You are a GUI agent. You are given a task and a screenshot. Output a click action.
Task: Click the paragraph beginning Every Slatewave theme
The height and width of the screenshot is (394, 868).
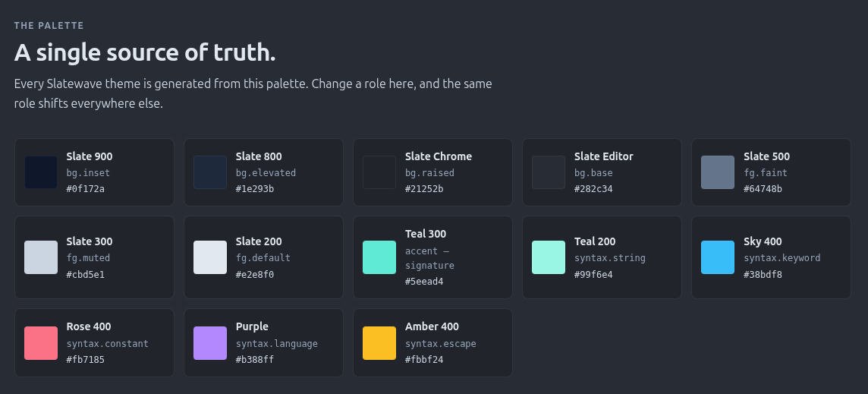pos(253,93)
